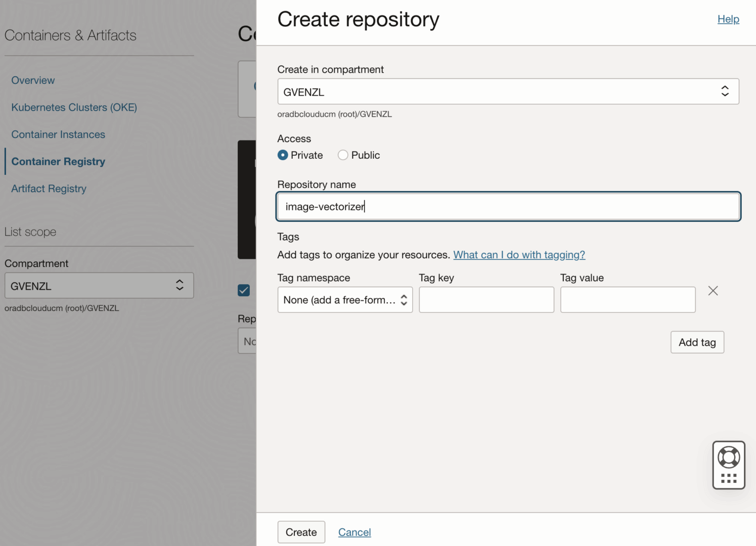
Task: Remove the tag row using the X icon
Action: tap(713, 291)
